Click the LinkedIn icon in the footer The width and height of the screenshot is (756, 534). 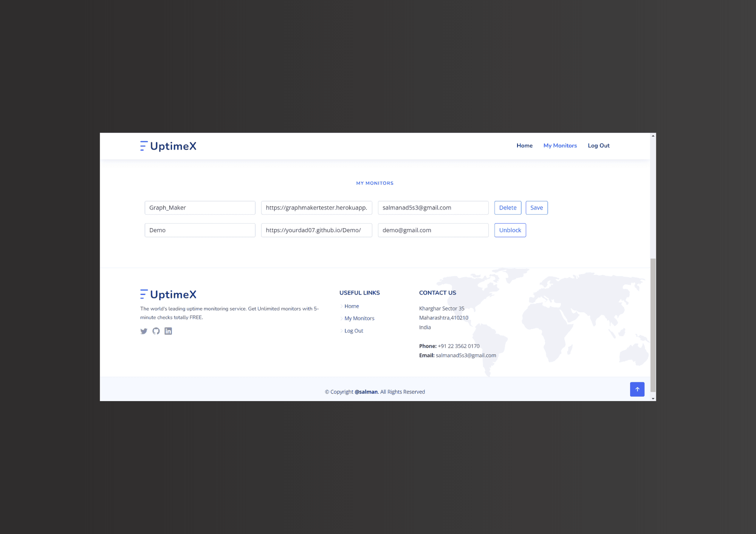pyautogui.click(x=168, y=331)
